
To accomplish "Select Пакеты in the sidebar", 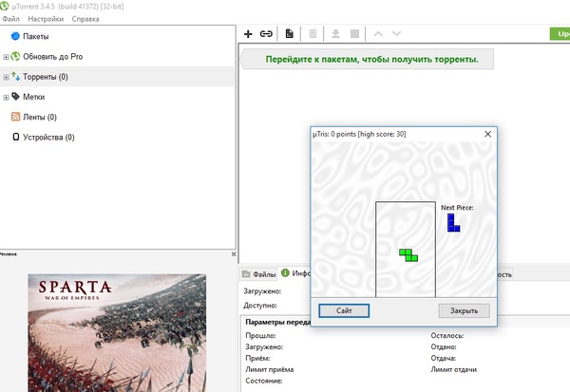I will 36,36.
